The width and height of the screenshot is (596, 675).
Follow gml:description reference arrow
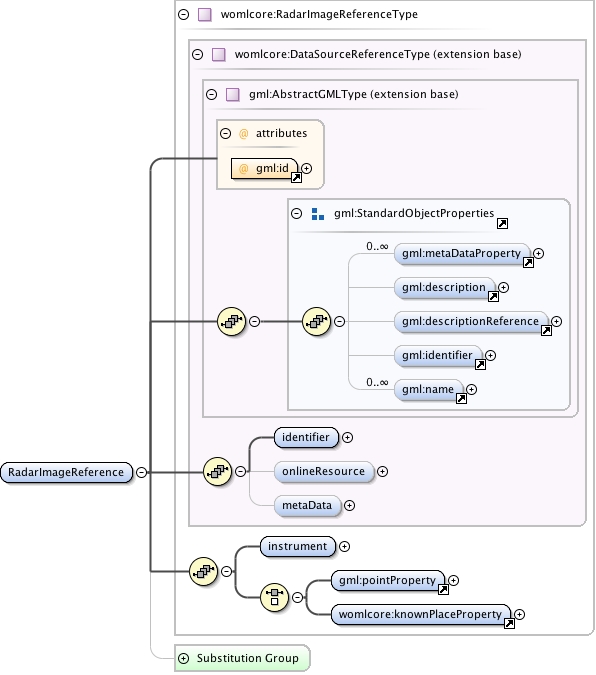494,297
